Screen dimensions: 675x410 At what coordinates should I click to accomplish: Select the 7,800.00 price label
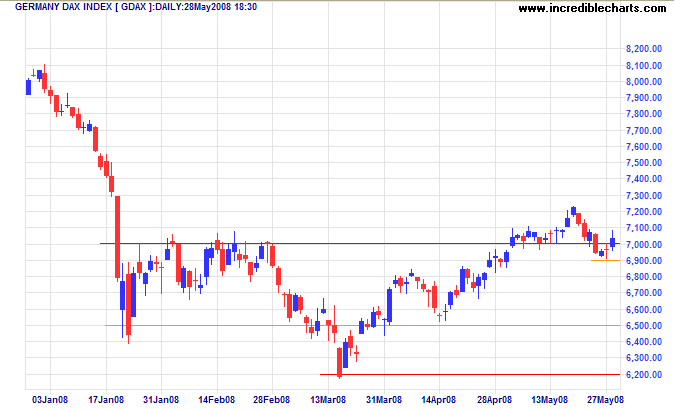pyautogui.click(x=644, y=114)
